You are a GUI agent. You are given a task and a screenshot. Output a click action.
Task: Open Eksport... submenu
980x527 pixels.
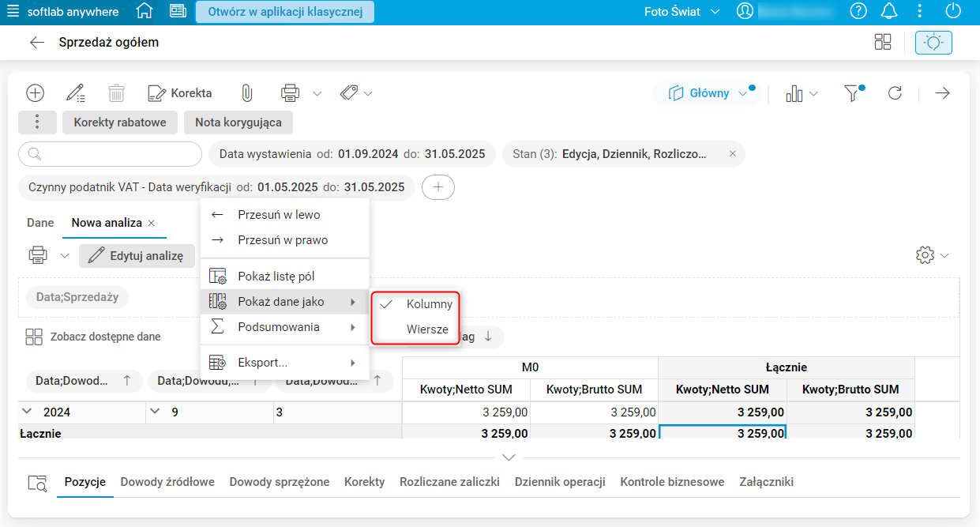[x=284, y=363]
